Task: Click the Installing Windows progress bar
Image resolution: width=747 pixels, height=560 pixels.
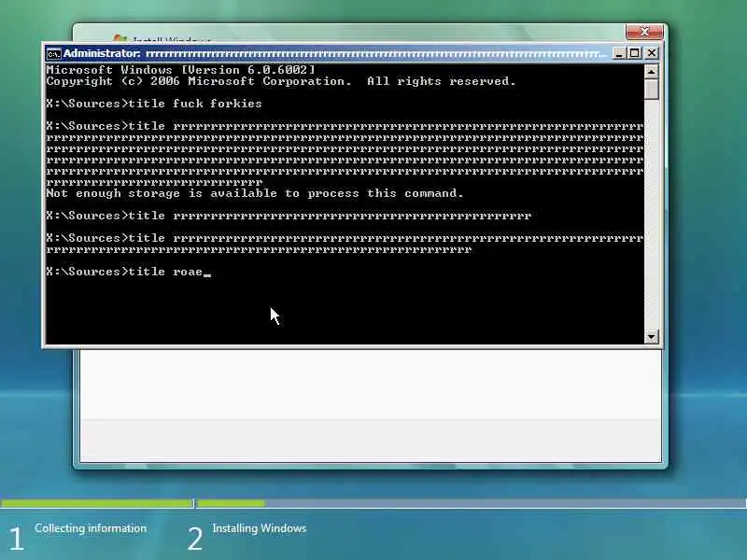Action: pos(472,503)
